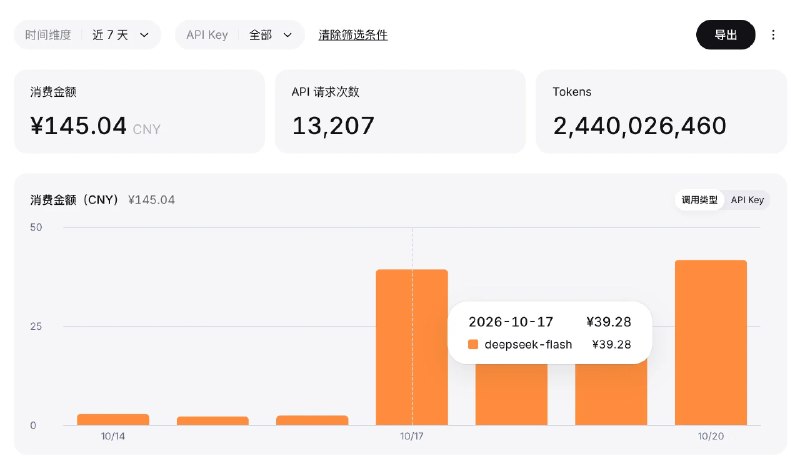800x464 pixels.
Task: Click the small 10/14 bar
Action: point(113,420)
